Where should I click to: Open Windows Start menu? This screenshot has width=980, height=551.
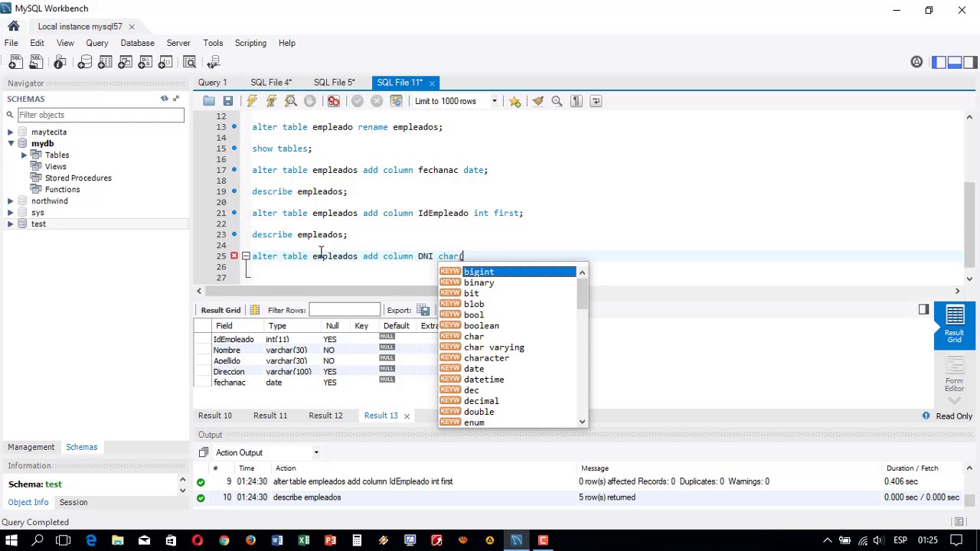[12, 540]
